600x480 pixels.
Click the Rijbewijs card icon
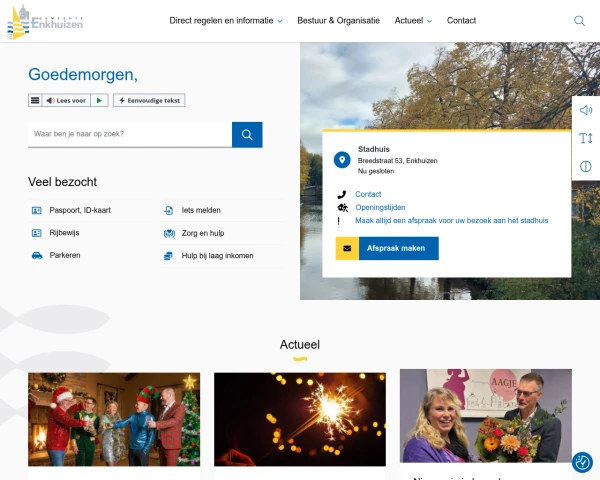[37, 233]
